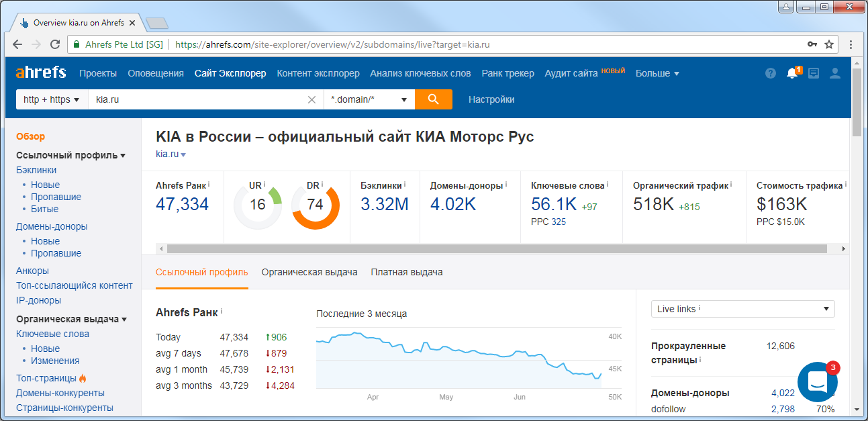
Task: Reload the page
Action: pyautogui.click(x=54, y=44)
